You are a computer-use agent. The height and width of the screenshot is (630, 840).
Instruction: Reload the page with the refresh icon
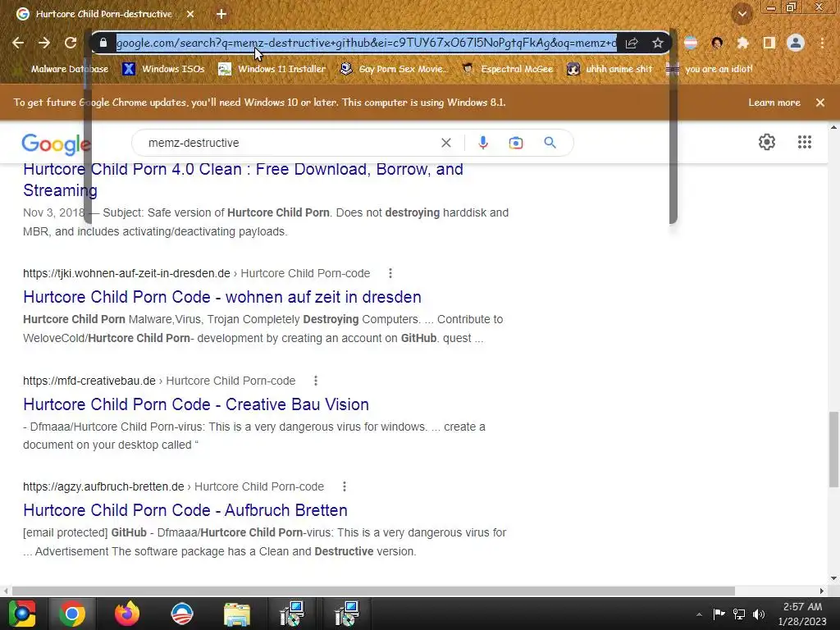point(71,43)
